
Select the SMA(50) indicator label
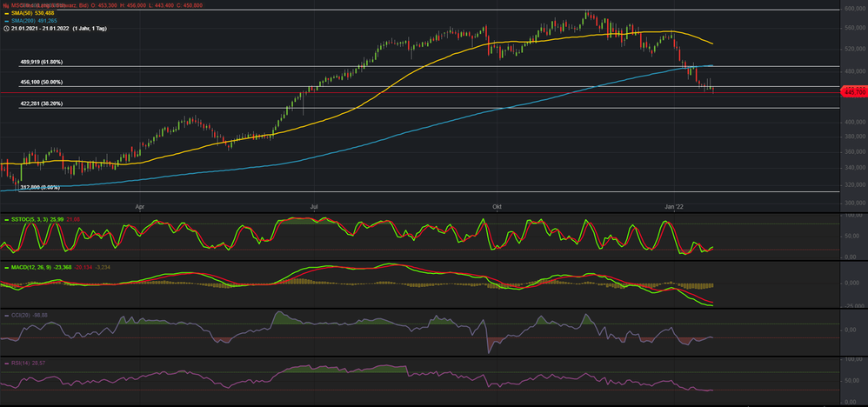21,14
